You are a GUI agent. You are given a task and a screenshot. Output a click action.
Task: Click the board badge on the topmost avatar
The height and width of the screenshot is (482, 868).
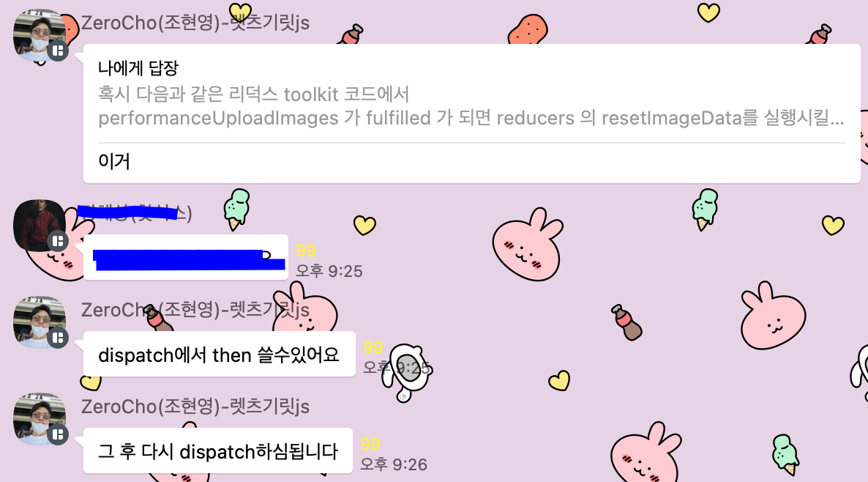58,51
